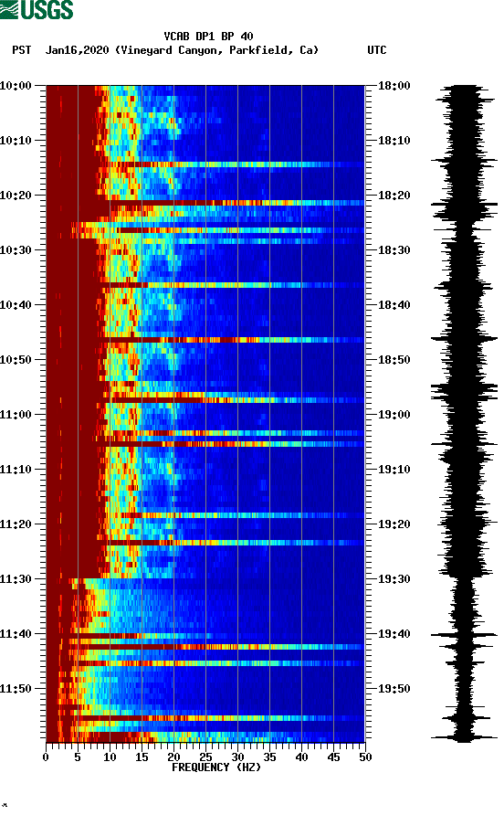Click the 10:40 PST time label
504x815 pixels.
16,305
